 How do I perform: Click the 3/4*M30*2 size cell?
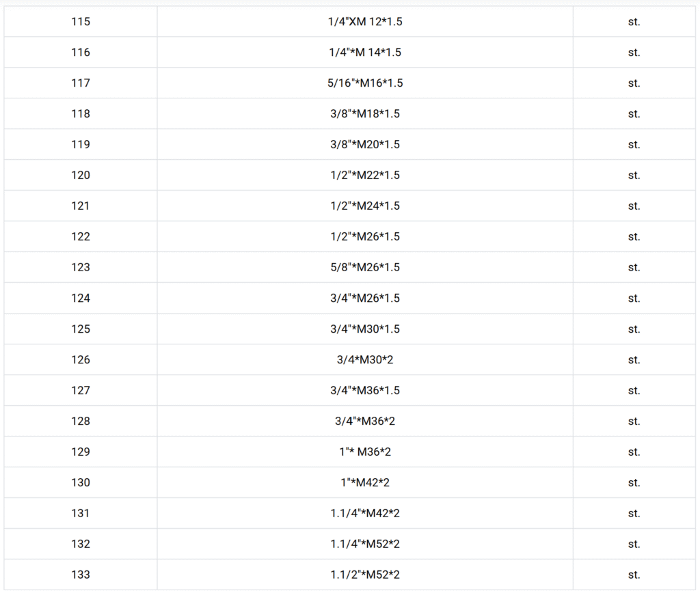coord(364,360)
